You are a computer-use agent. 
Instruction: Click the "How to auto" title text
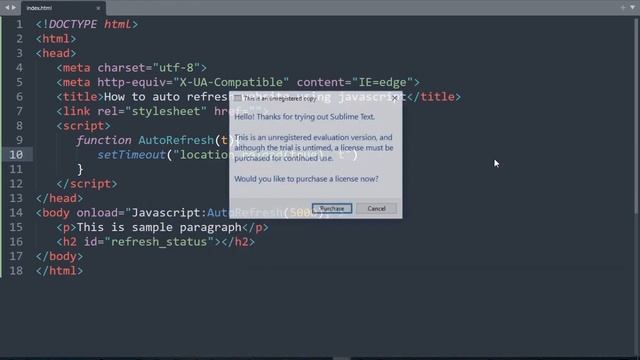(142, 97)
